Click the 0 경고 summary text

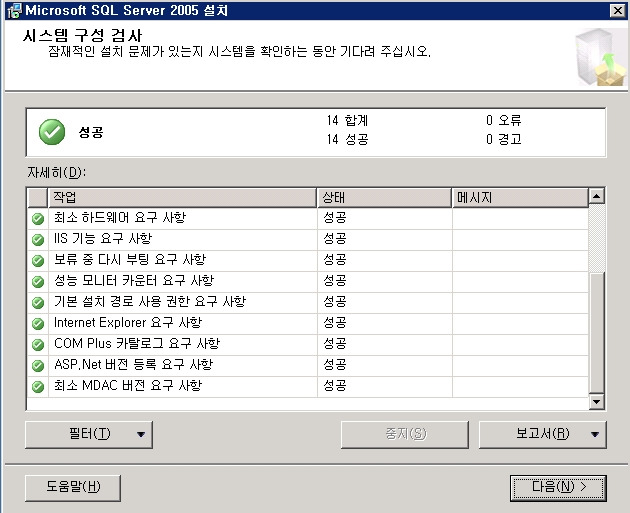pos(503,139)
